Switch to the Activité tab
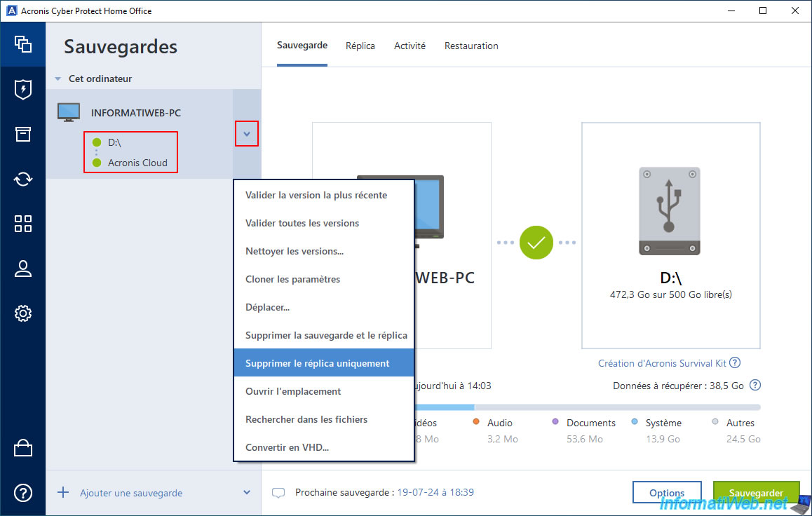812x516 pixels. tap(410, 46)
